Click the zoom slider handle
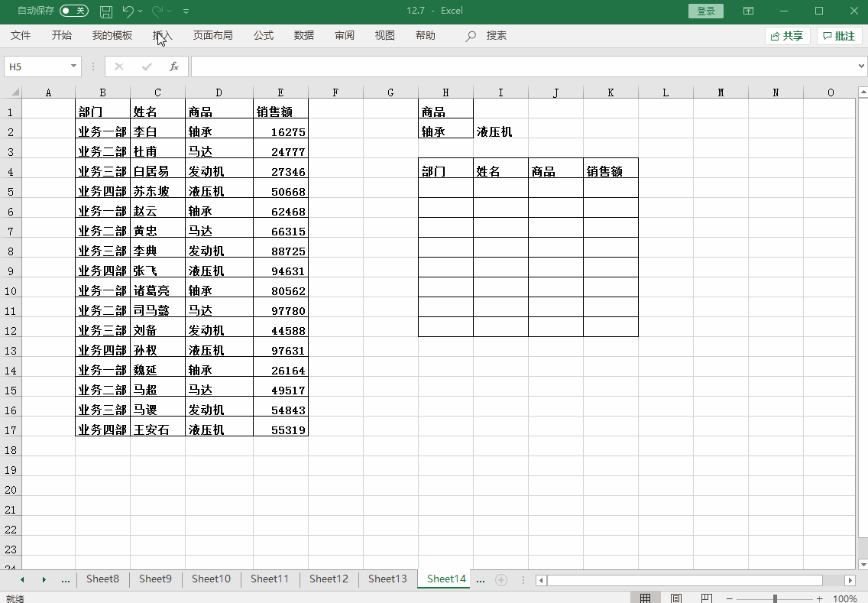 click(x=775, y=599)
